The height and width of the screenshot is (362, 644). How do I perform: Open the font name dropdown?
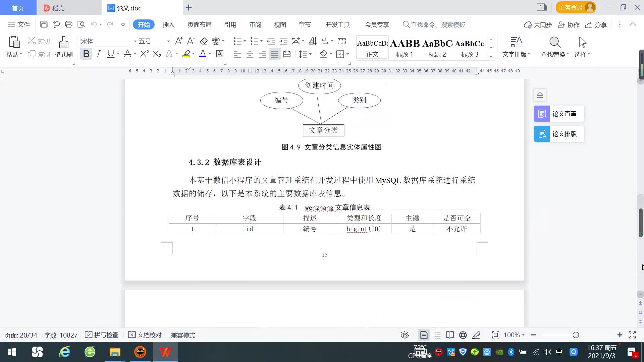coord(135,41)
